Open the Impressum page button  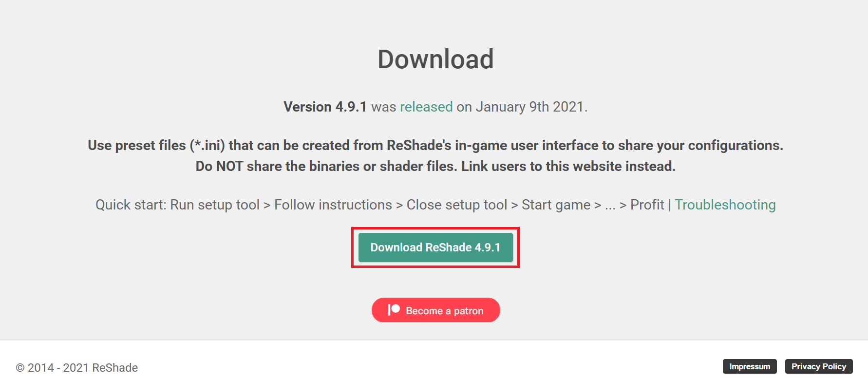750,366
